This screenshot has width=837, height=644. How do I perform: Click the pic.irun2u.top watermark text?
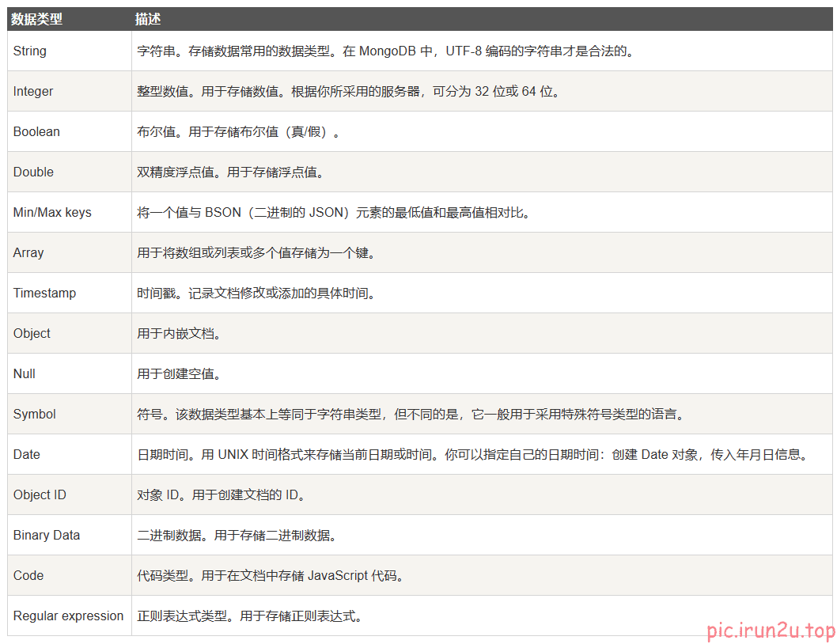pos(771,631)
